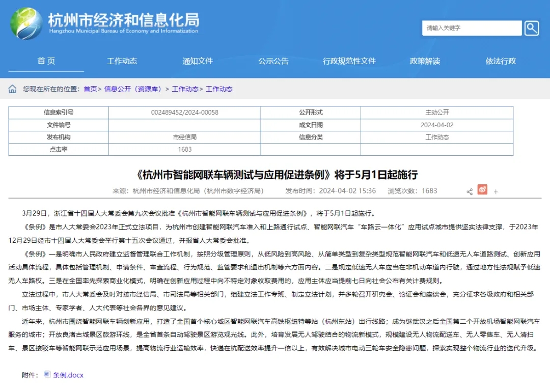550x392 pixels.
Task: Open the 依法行政 navigation tab
Action: 501,61
